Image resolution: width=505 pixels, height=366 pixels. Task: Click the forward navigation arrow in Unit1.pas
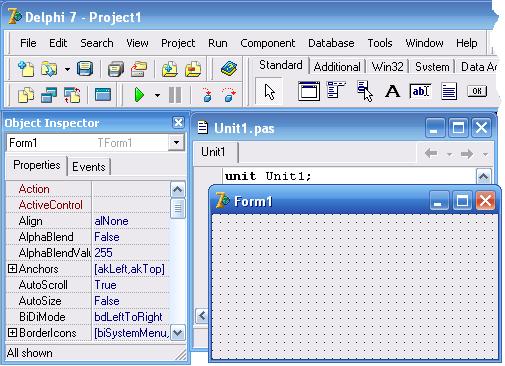tap(467, 154)
